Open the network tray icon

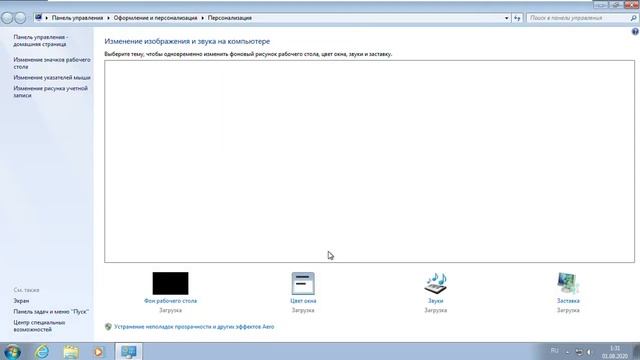(x=579, y=351)
